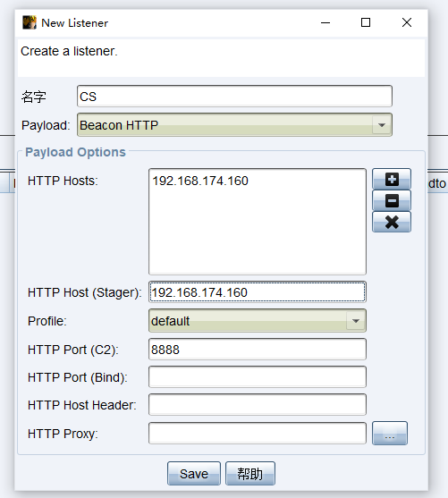Click the HTTP Port (C2) field
Screen dimensions: 448x498
coord(258,350)
